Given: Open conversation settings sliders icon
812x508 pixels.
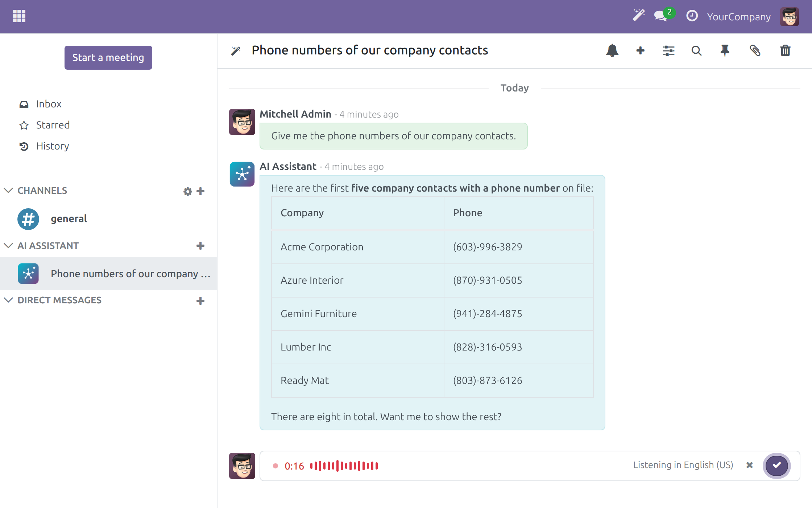Looking at the screenshot, I should coord(668,51).
